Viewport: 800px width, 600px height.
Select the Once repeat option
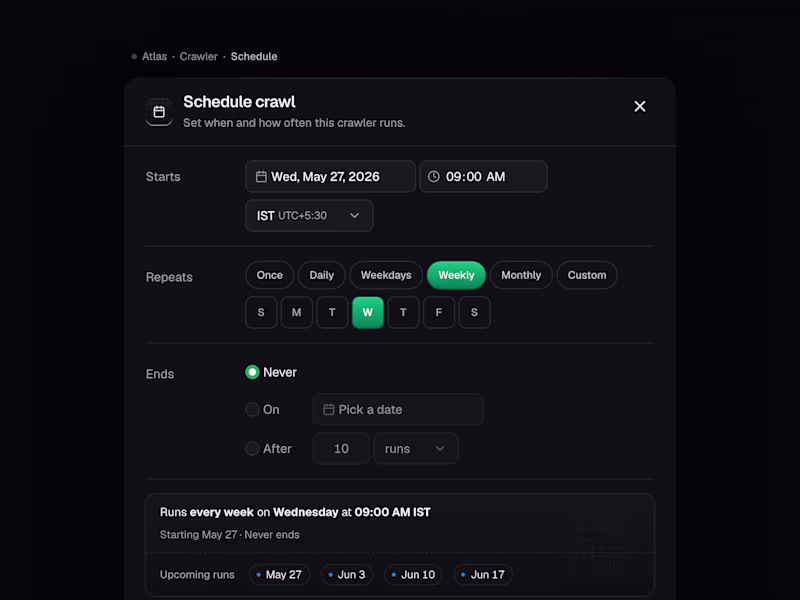(x=269, y=275)
